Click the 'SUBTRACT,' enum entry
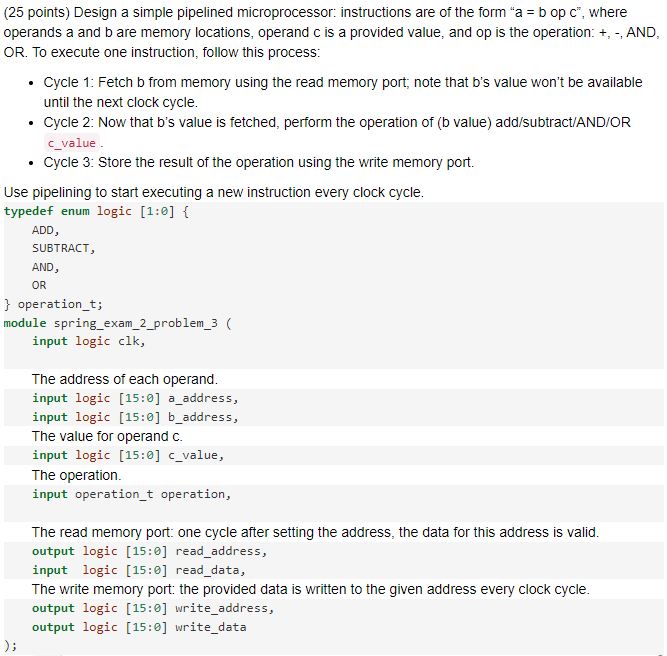The width and height of the screenshot is (667, 656). coord(63,248)
